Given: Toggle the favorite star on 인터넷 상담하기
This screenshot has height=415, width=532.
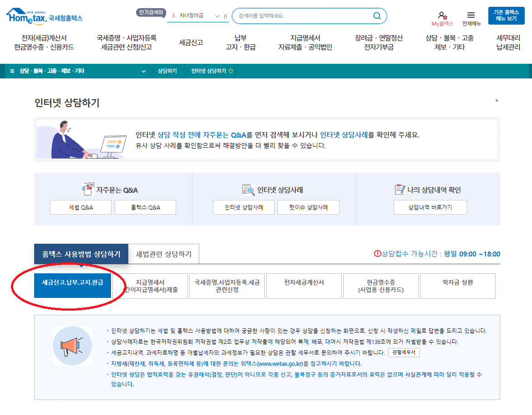Looking at the screenshot, I should tap(231, 71).
